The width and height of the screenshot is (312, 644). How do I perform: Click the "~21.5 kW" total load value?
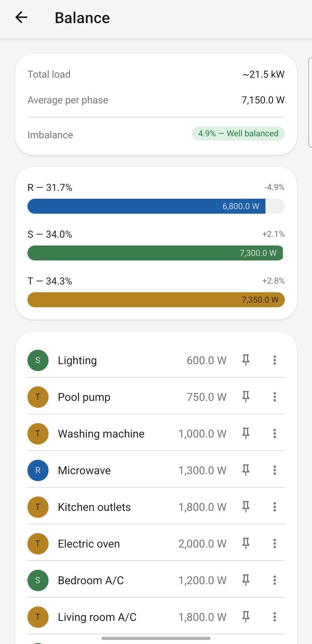[263, 74]
